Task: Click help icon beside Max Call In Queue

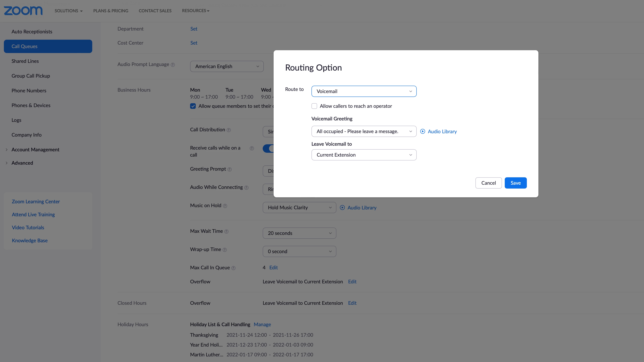Action: [233, 268]
